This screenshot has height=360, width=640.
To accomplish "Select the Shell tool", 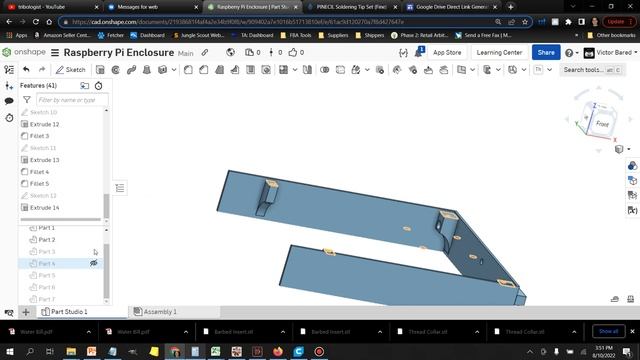I will click(x=250, y=70).
